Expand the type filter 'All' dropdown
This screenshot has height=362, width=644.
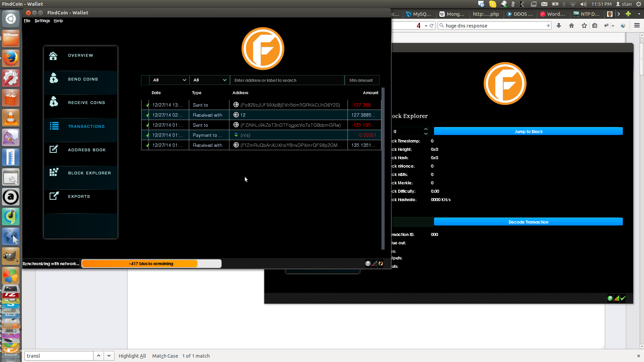coord(209,80)
